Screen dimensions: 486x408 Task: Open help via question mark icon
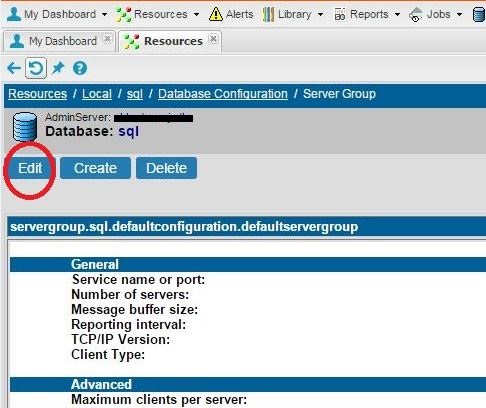[x=80, y=68]
